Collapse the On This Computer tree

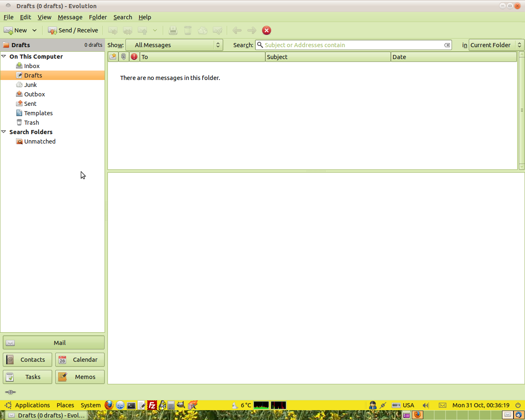(4, 57)
